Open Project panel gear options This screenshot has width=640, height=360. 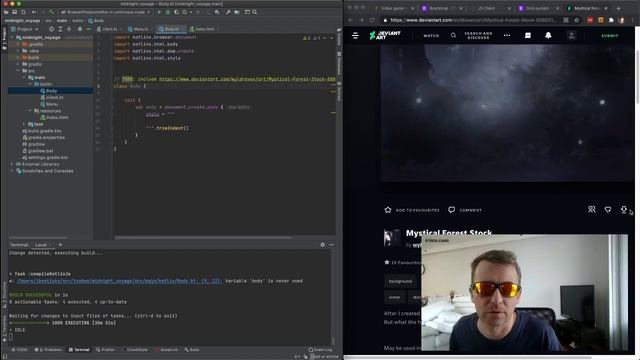tap(80, 29)
